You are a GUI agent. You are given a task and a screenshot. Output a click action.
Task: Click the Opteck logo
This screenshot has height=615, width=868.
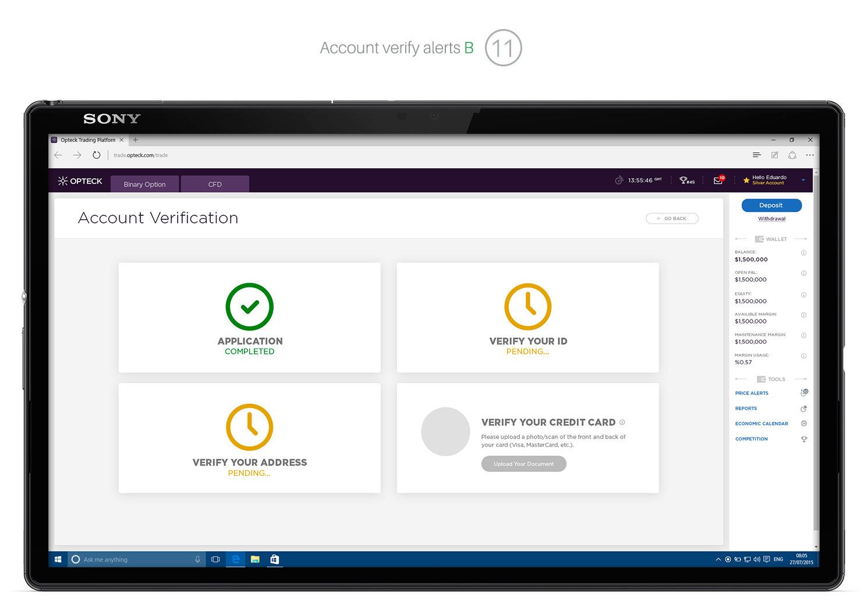click(80, 181)
